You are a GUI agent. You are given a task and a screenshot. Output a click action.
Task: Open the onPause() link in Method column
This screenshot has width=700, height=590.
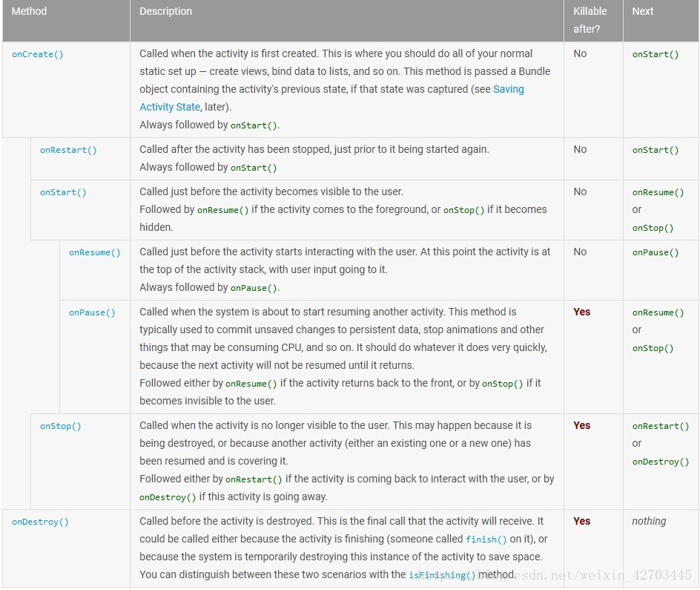pyautogui.click(x=92, y=312)
